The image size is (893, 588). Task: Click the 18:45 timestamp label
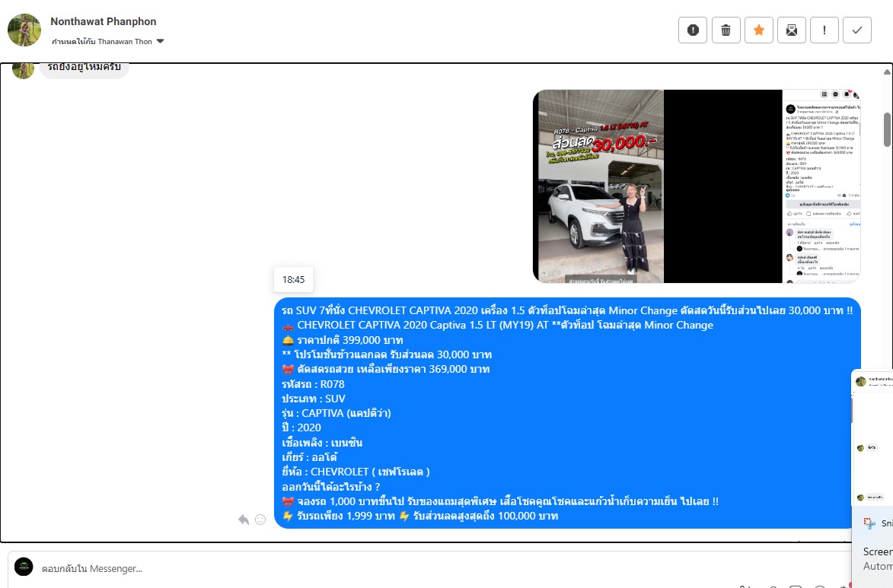click(x=293, y=279)
